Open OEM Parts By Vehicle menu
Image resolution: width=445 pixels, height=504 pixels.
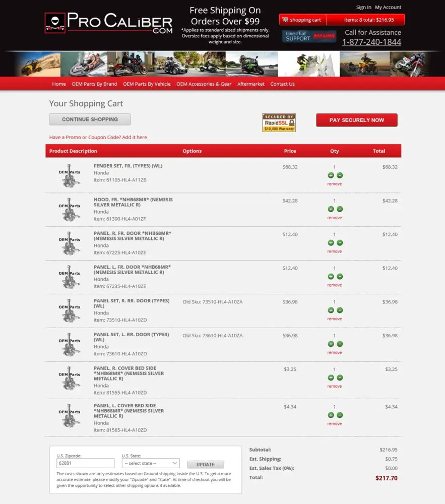(x=147, y=84)
